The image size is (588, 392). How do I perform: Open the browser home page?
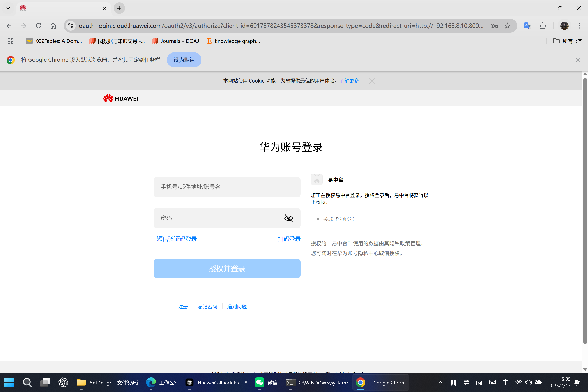click(x=53, y=26)
